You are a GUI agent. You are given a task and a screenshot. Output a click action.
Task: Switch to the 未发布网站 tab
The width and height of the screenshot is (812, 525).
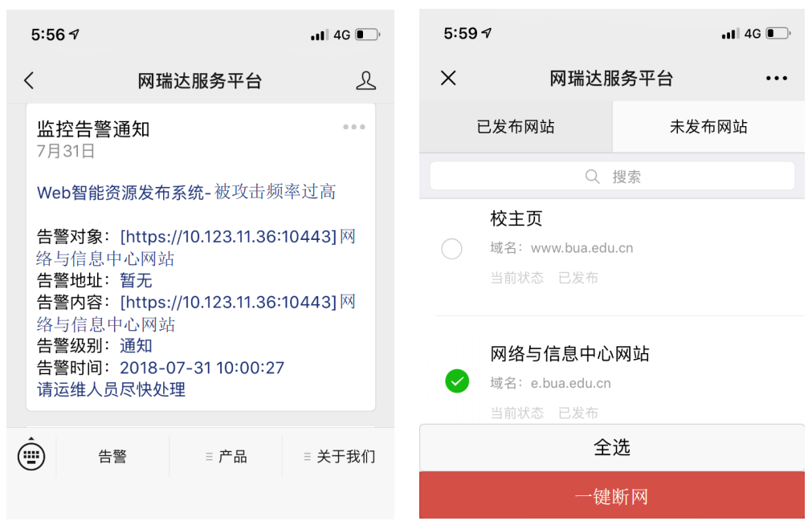pos(708,127)
